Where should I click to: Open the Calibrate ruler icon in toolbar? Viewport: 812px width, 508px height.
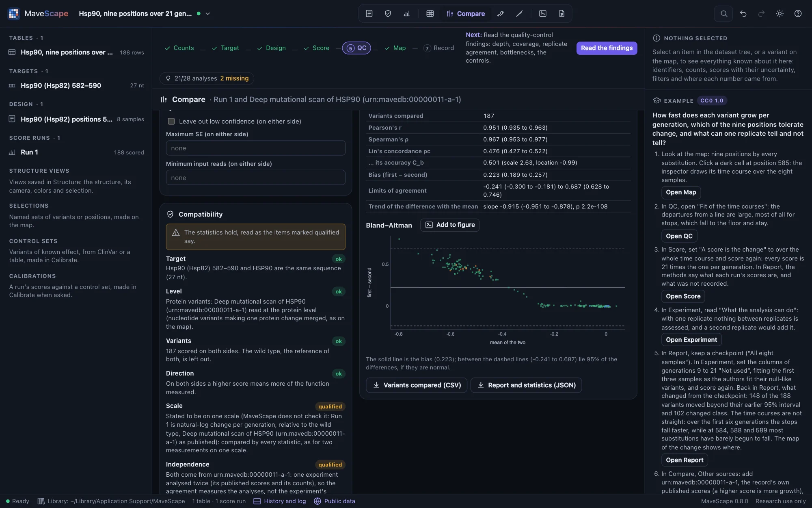coord(519,13)
